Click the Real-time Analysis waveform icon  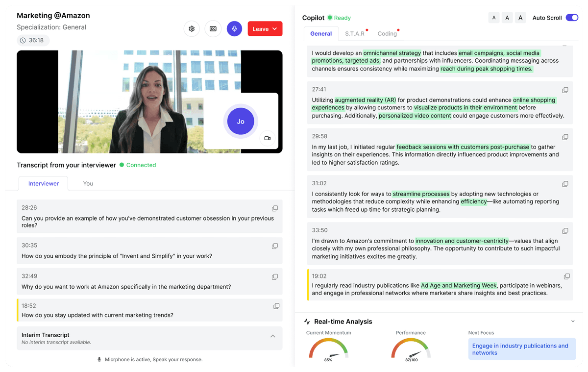(x=307, y=322)
